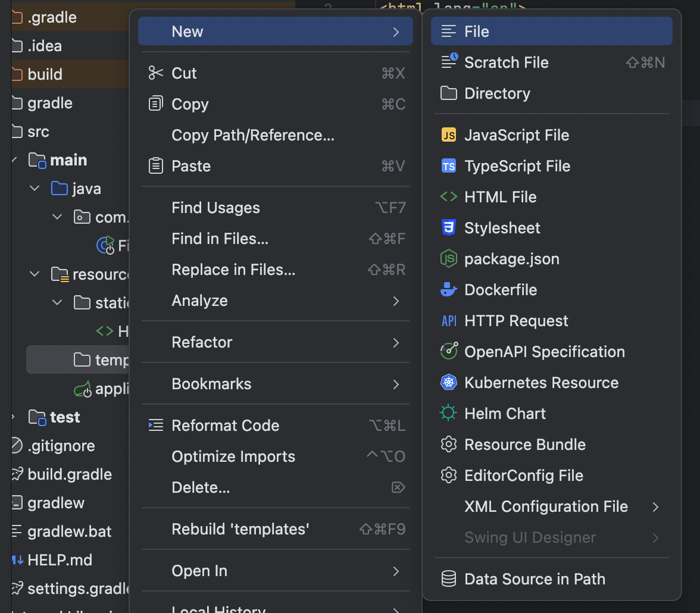Viewport: 700px width, 613px height.
Task: Select Find Usages in the context menu
Action: (276, 208)
